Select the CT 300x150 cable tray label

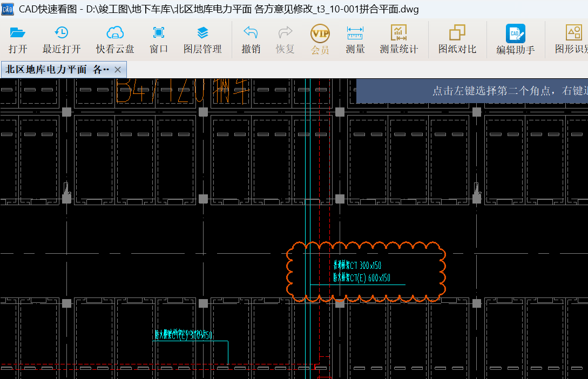tap(357, 265)
